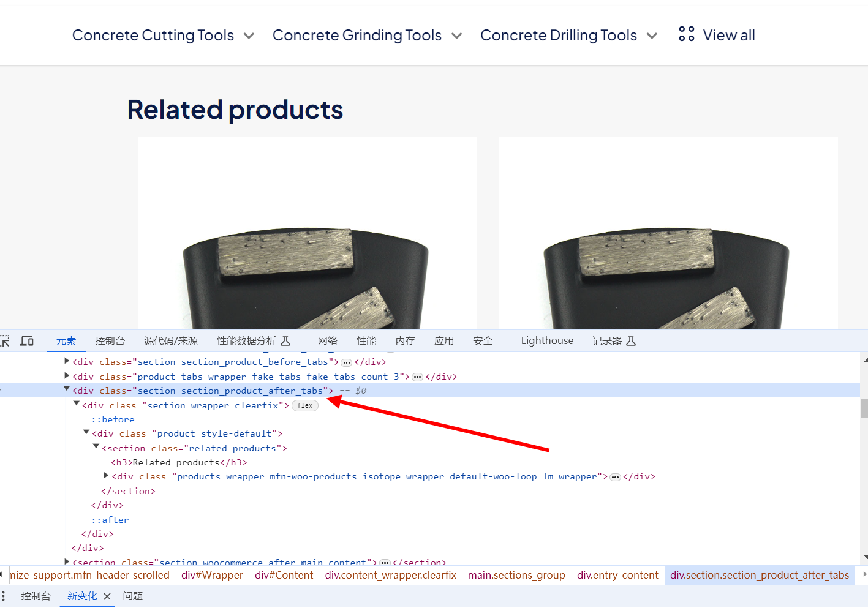Image resolution: width=868 pixels, height=608 pixels.
Task: Click the flask icon beside 记录器
Action: 631,341
